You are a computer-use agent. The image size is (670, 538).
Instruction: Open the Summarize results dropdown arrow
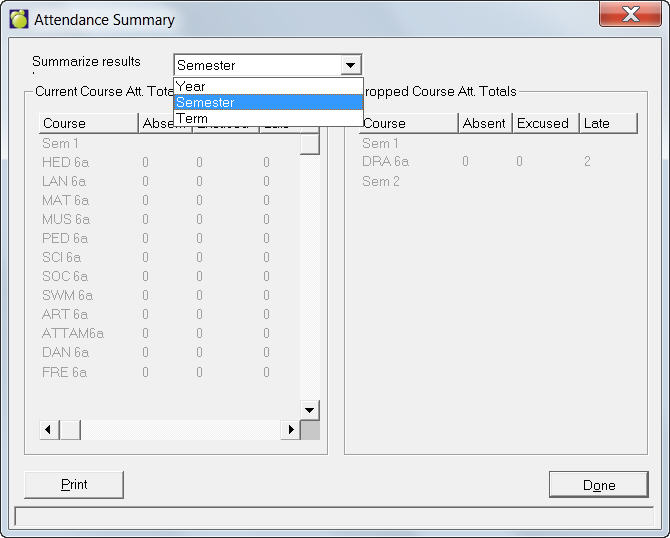click(350, 65)
